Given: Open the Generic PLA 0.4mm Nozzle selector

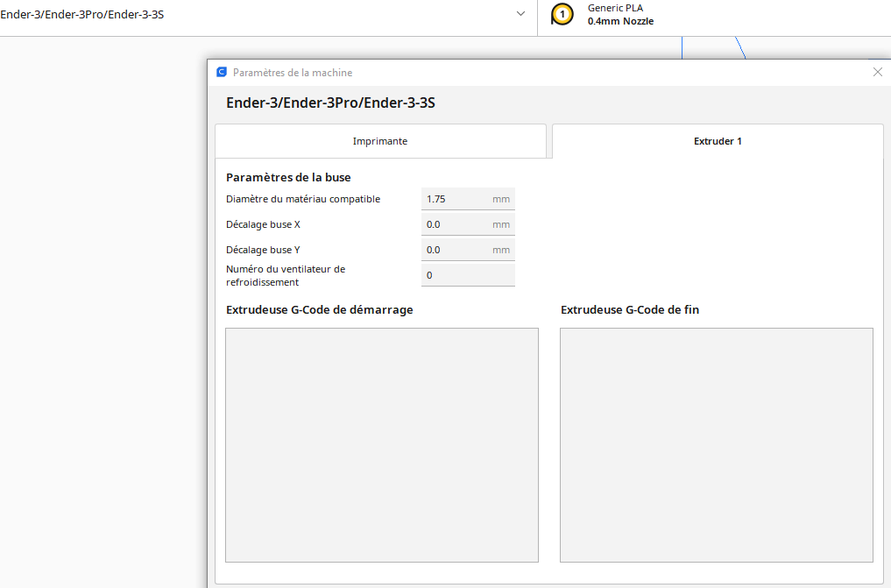Looking at the screenshot, I should (714, 15).
